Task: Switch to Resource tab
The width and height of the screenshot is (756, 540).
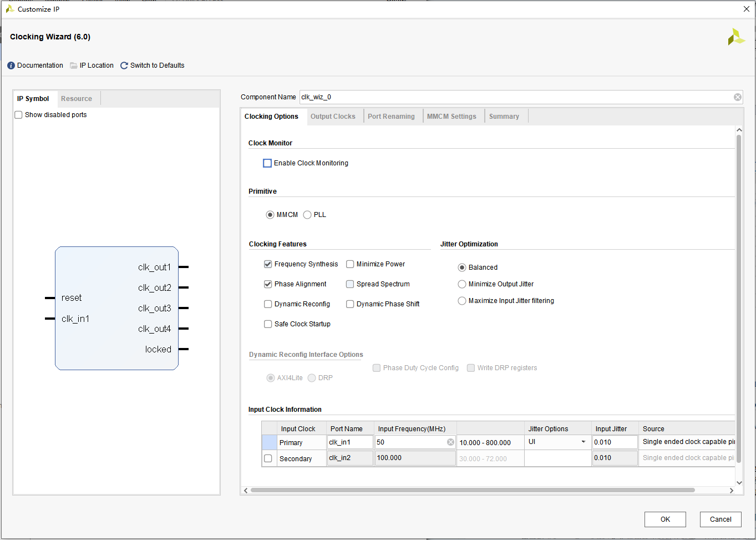Action: pos(77,99)
